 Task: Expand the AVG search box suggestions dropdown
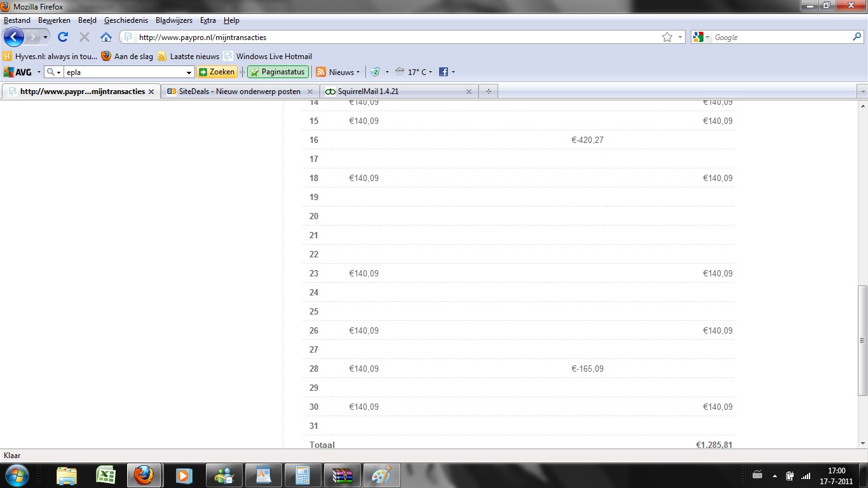189,72
